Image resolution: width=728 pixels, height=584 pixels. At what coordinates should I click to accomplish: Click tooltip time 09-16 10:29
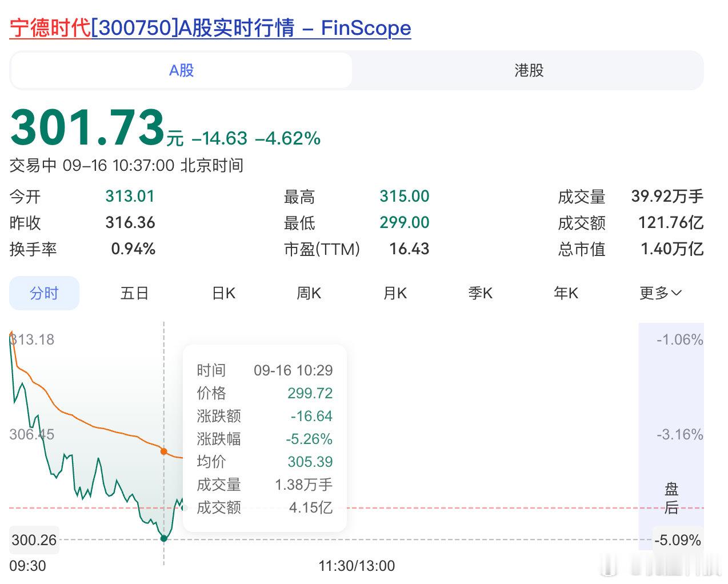coord(293,370)
